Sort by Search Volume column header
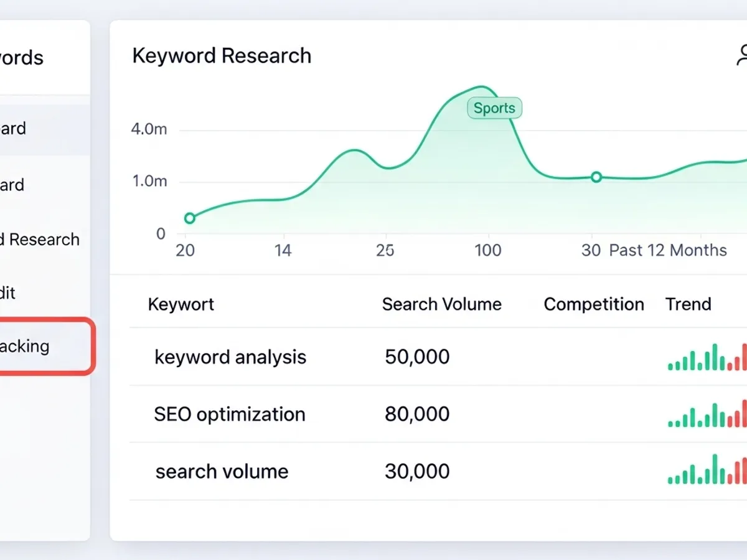The image size is (747, 560). click(441, 304)
